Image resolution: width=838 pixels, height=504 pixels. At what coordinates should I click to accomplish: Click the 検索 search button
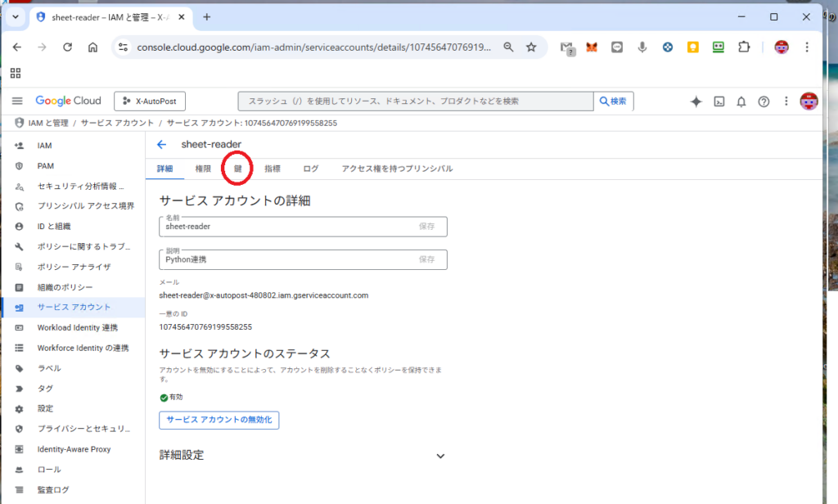click(x=613, y=101)
